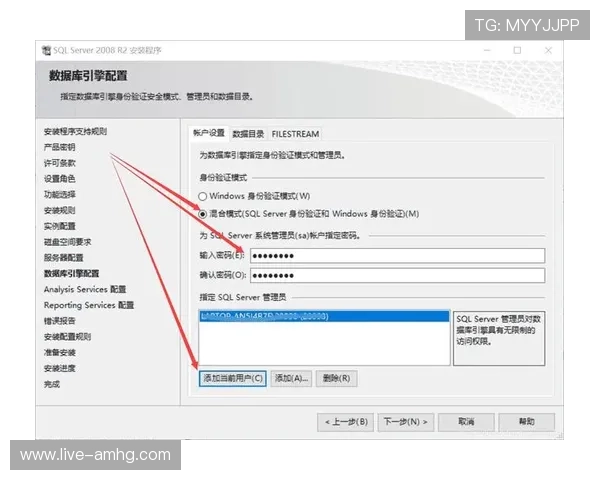This screenshot has width=600, height=480.
Task: Click 设置角色 step in sidebar
Action: click(59, 179)
